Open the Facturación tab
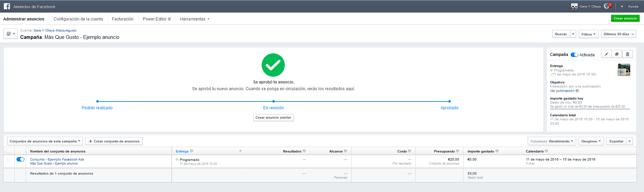 pyautogui.click(x=122, y=19)
